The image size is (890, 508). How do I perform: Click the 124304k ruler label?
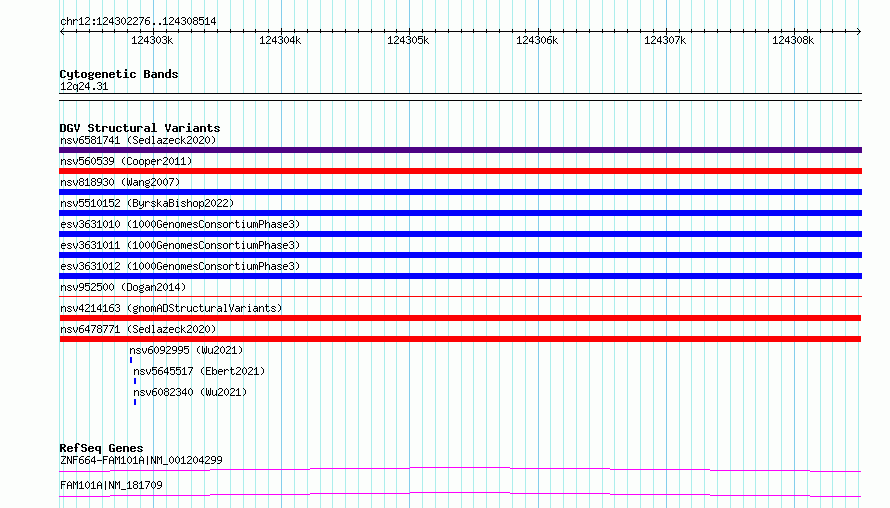point(280,40)
